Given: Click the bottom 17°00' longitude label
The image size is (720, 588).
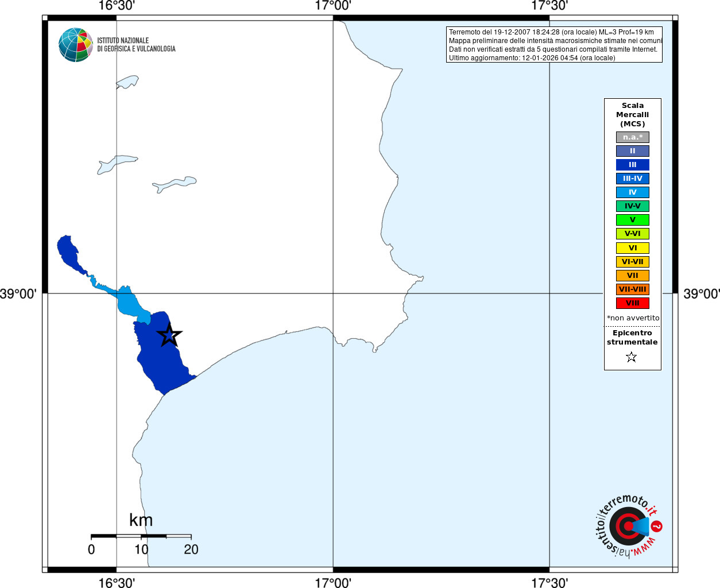Looking at the screenshot, I should (x=333, y=582).
